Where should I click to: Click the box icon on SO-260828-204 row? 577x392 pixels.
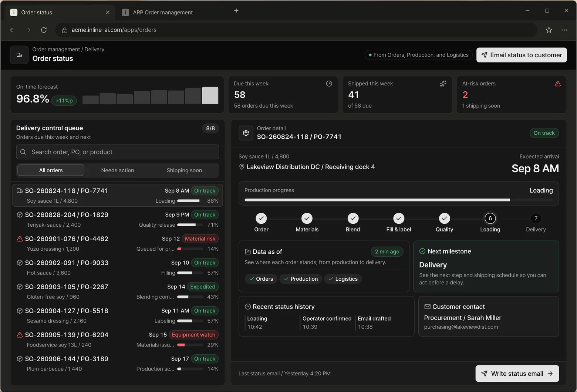coord(20,215)
